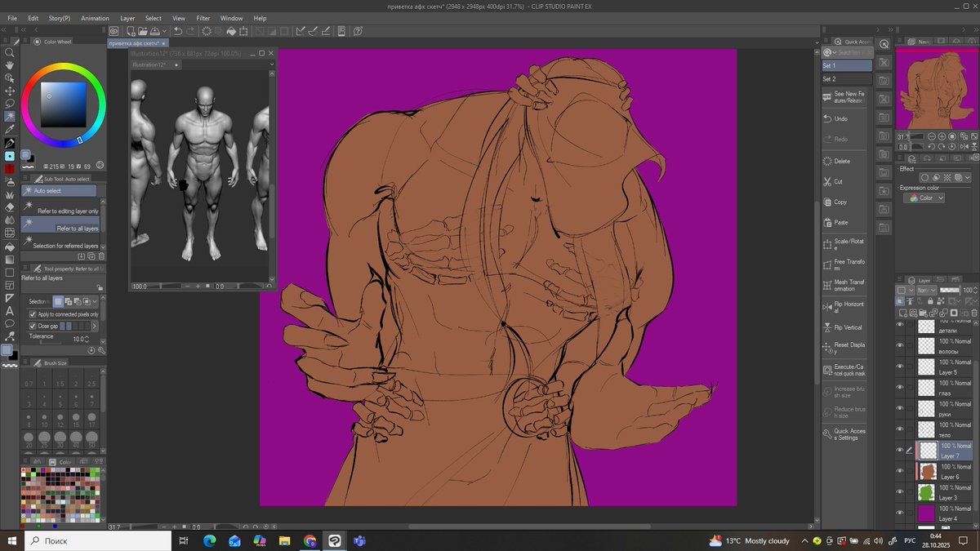Select the Balloon tool
The image size is (980, 551).
coord(10,323)
